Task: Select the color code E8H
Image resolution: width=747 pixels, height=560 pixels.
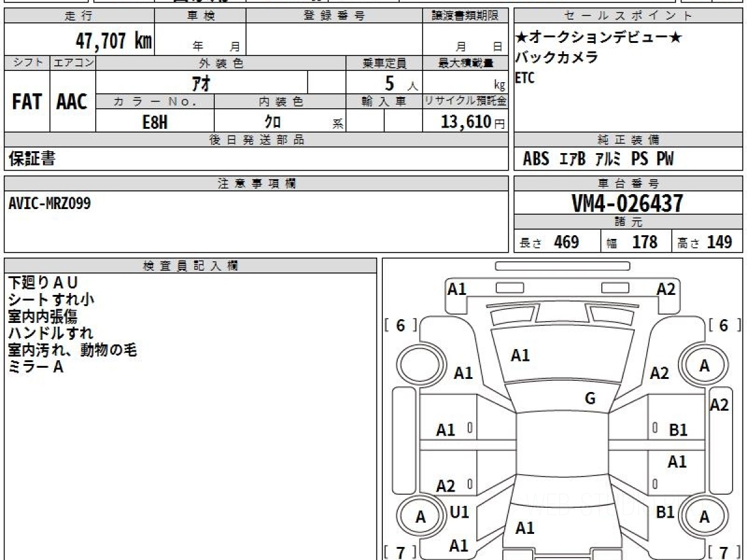Action: coord(155,122)
